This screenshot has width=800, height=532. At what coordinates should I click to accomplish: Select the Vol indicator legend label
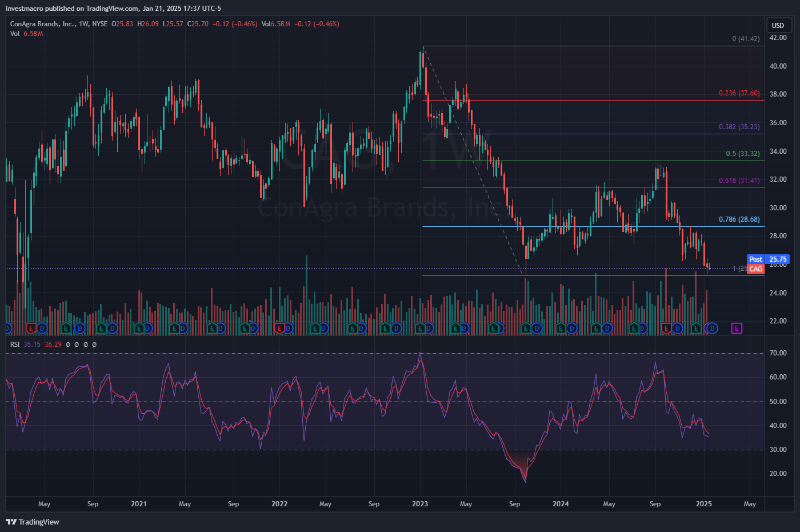pyautogui.click(x=15, y=34)
